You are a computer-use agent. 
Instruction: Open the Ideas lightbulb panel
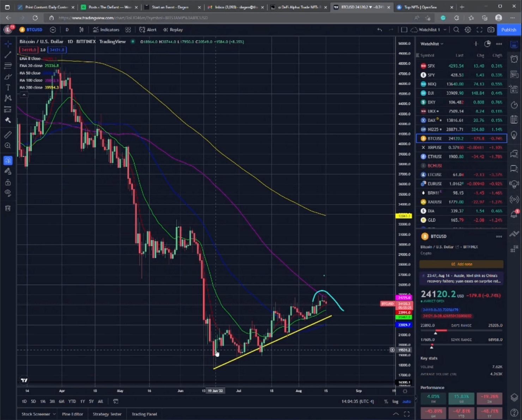(514, 135)
